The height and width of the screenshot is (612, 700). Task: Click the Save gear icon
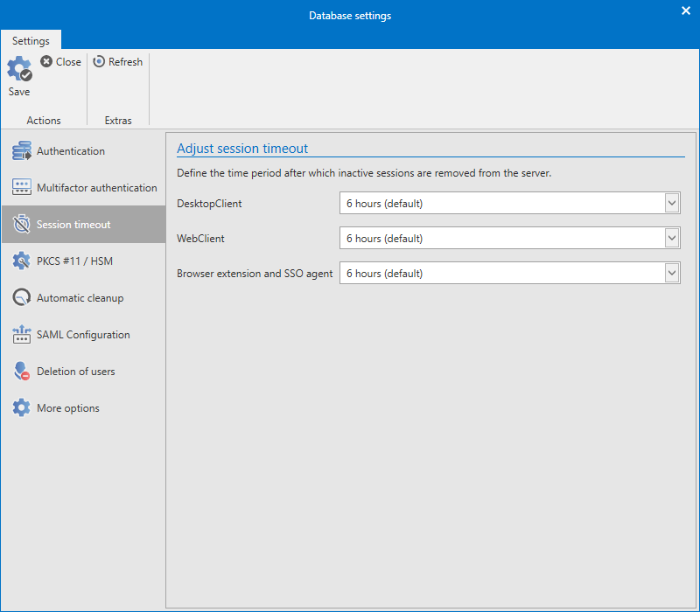pyautogui.click(x=18, y=69)
